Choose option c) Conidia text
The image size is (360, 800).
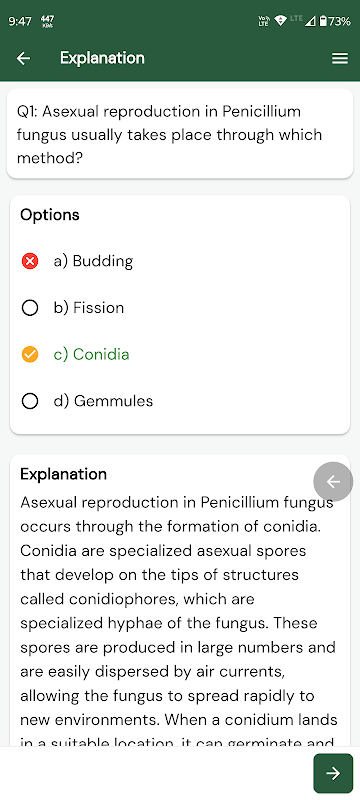tap(91, 354)
